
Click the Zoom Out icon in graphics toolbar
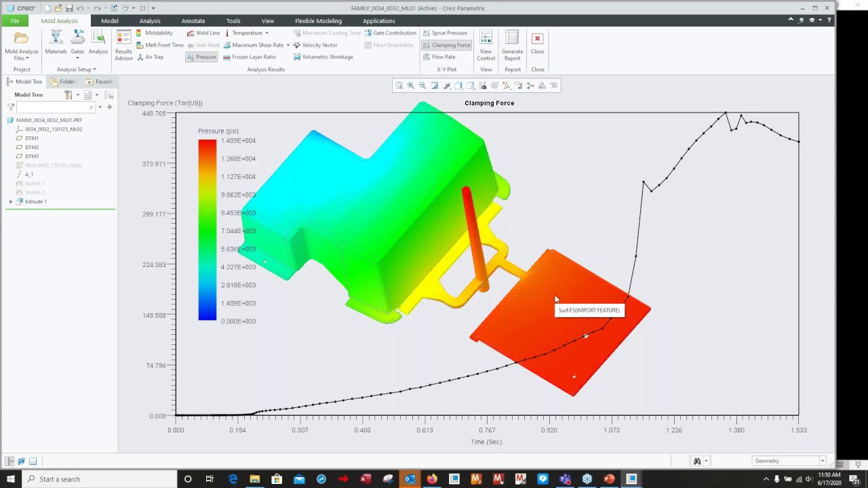pyautogui.click(x=422, y=85)
